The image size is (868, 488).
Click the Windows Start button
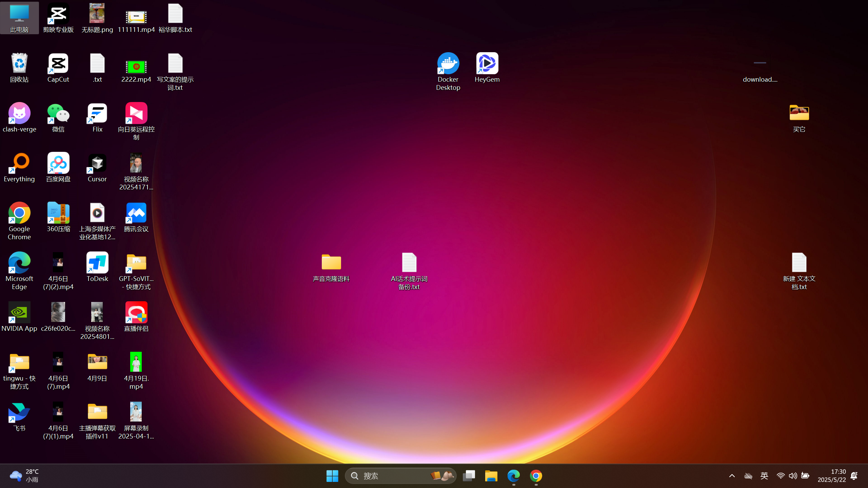click(332, 476)
